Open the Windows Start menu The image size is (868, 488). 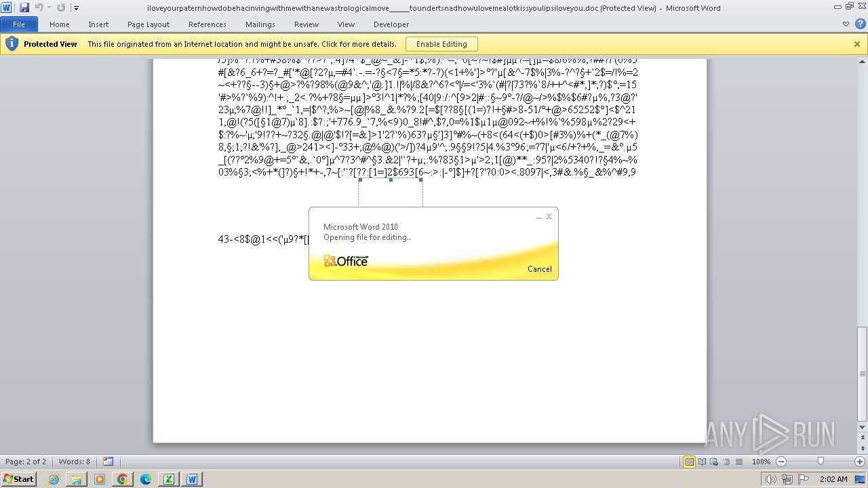pyautogui.click(x=18, y=479)
